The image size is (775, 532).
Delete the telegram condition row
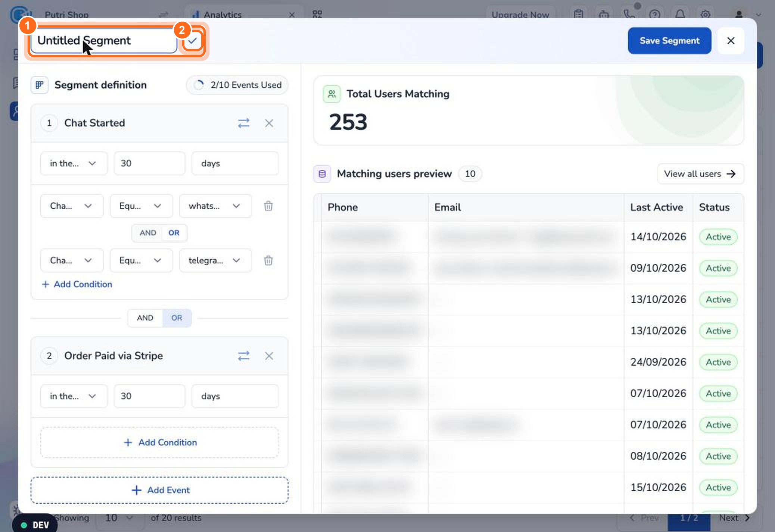click(x=268, y=260)
